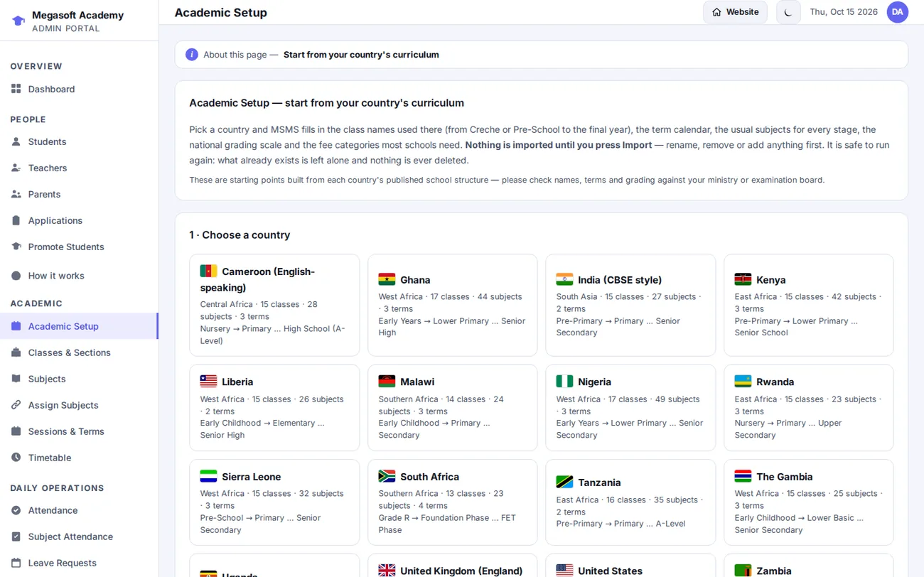Screen dimensions: 924x577
Task: Click the Attendance checkmark icon
Action: 16,510
